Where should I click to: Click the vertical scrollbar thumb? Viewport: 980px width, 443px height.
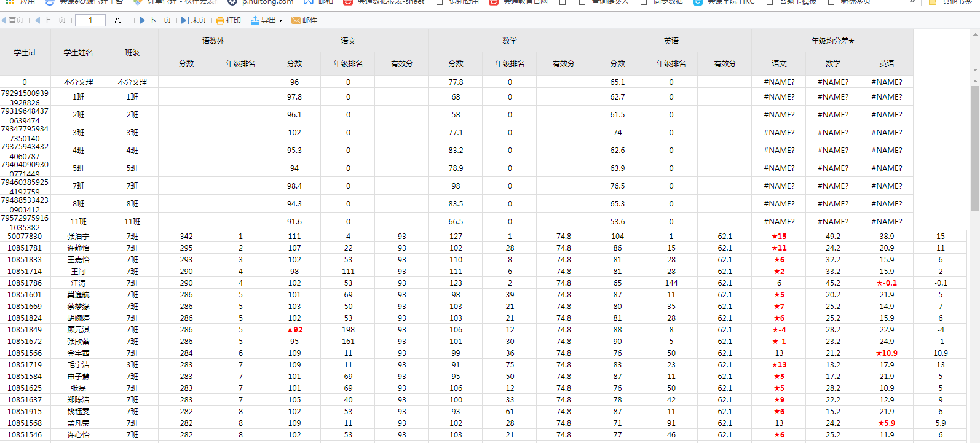click(x=975, y=148)
